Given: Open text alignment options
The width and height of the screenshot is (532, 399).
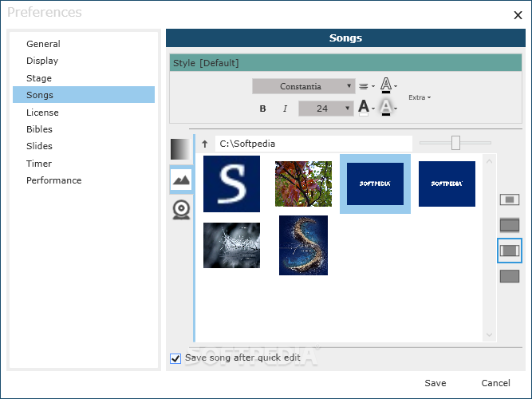Looking at the screenshot, I should click(366, 86).
